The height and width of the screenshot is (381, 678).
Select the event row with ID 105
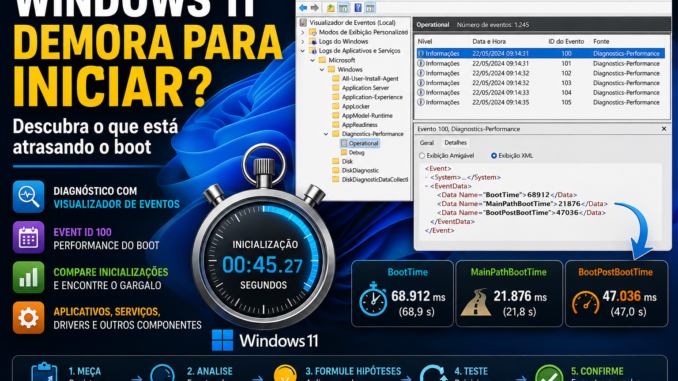point(540,102)
